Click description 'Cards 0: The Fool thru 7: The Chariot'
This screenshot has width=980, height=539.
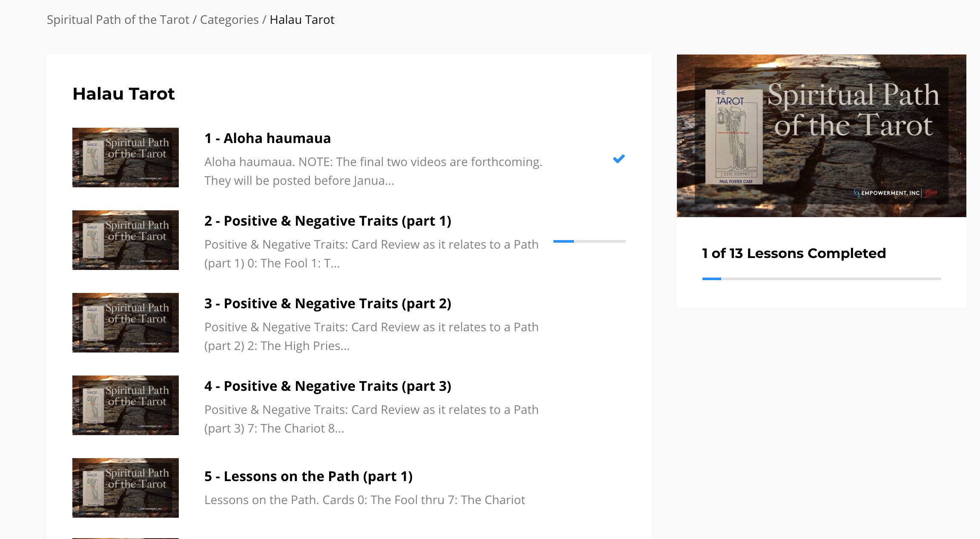point(364,500)
